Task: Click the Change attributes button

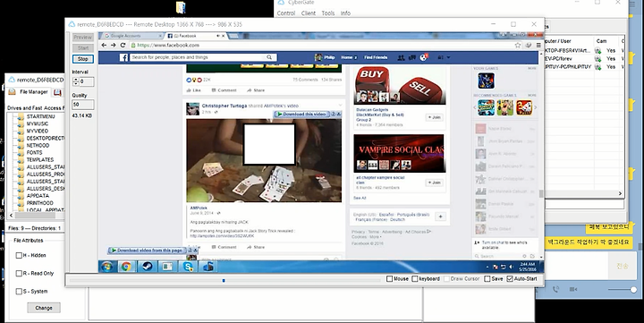Action: point(44,308)
